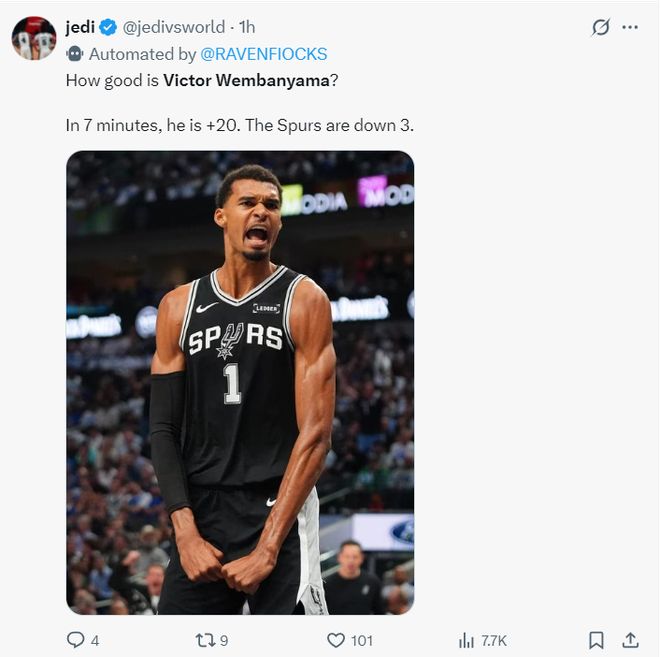
Task: Click the jedi display name
Action: pyautogui.click(x=80, y=27)
